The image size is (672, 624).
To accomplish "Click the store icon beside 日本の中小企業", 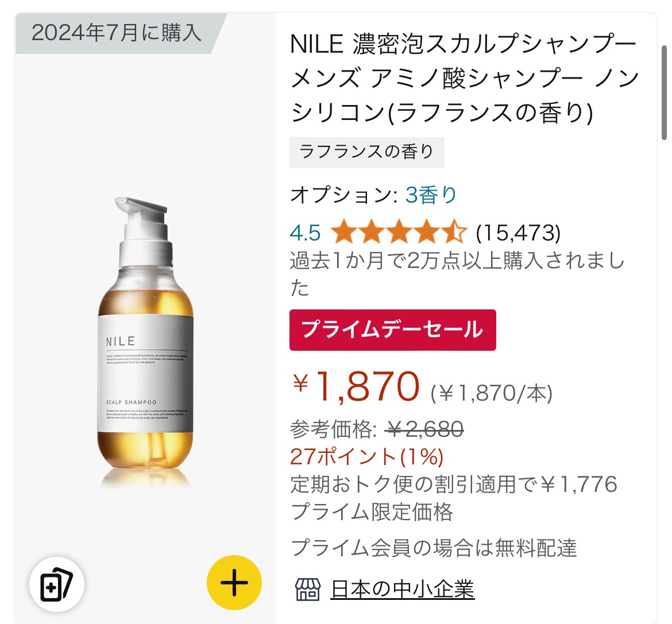I will [x=308, y=590].
